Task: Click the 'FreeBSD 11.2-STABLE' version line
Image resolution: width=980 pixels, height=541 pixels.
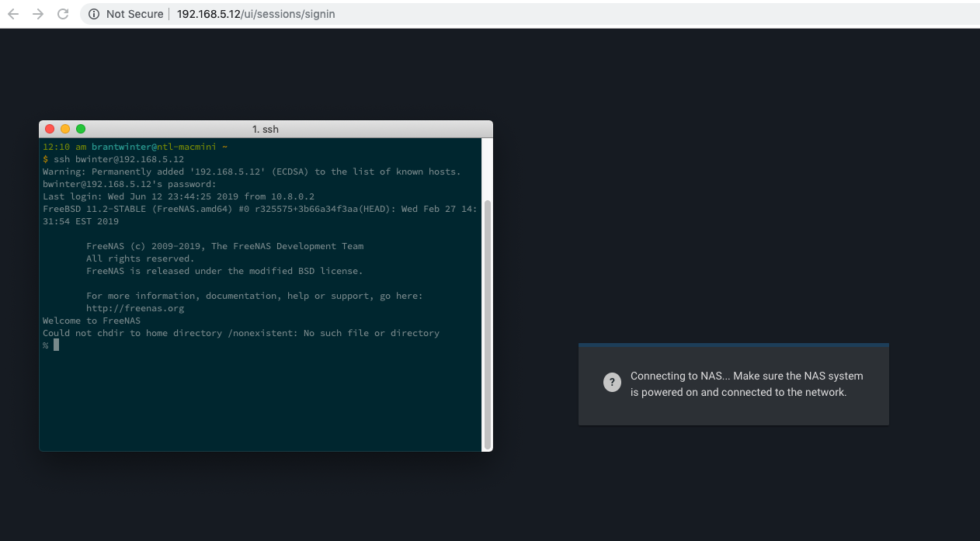Action: (x=260, y=209)
